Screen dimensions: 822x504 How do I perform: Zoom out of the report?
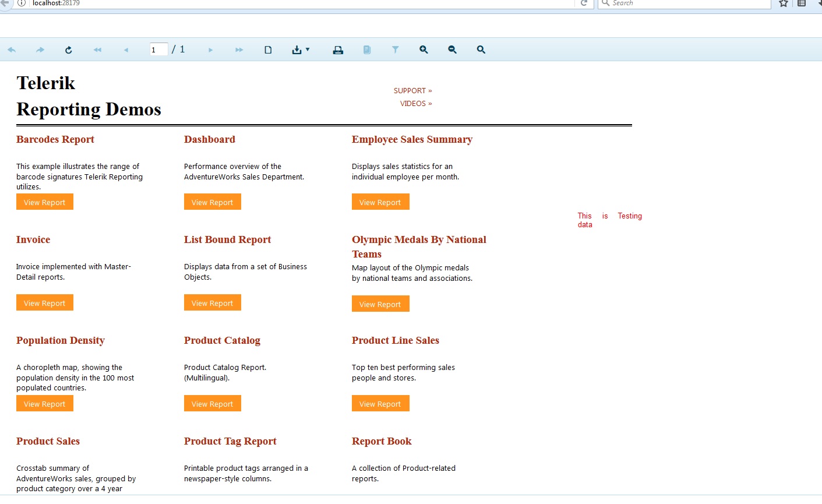[x=453, y=50]
